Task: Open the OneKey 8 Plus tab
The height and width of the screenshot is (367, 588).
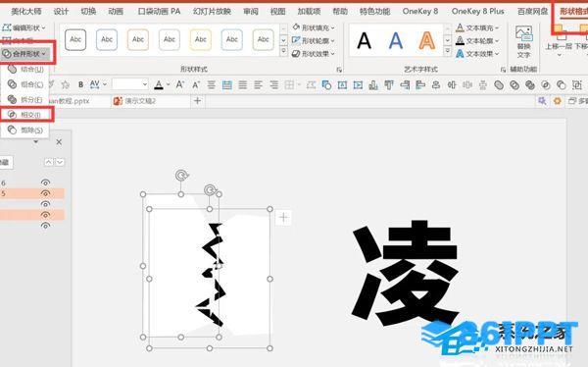Action: [478, 12]
